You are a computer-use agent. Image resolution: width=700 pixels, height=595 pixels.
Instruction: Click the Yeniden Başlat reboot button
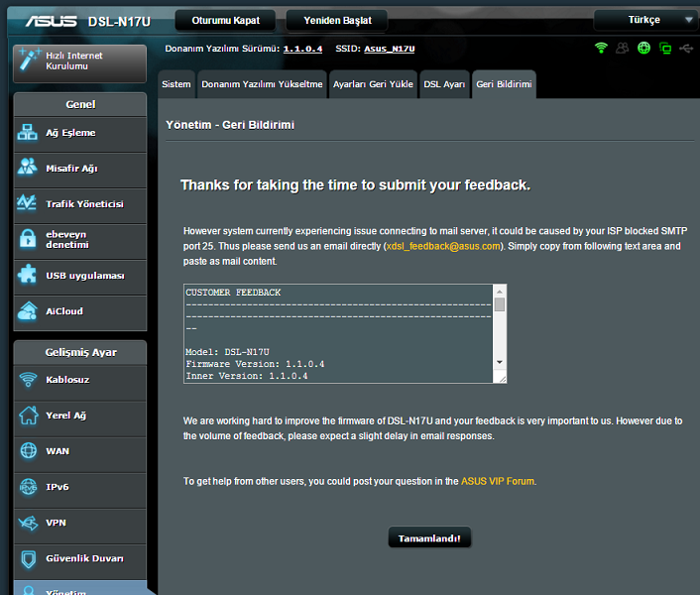[337, 21]
